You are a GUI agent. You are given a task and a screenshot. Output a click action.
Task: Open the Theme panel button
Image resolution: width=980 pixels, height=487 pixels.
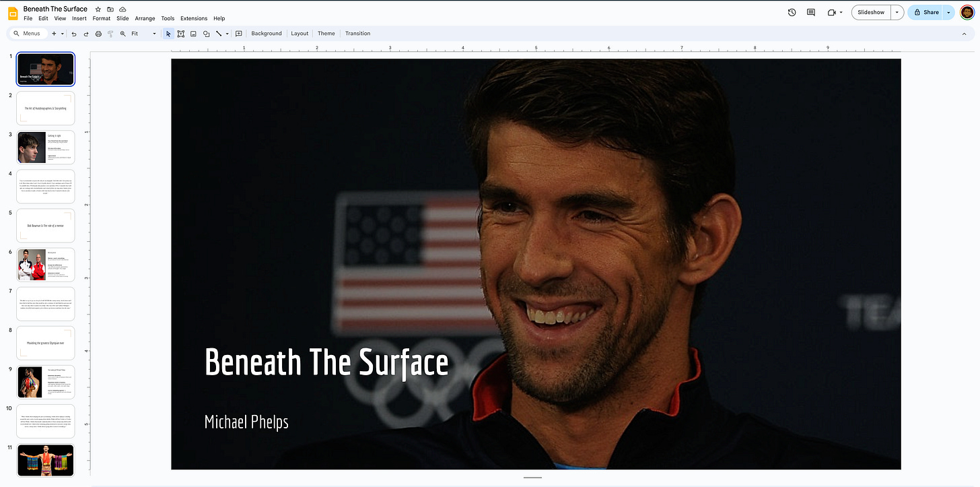pyautogui.click(x=326, y=34)
